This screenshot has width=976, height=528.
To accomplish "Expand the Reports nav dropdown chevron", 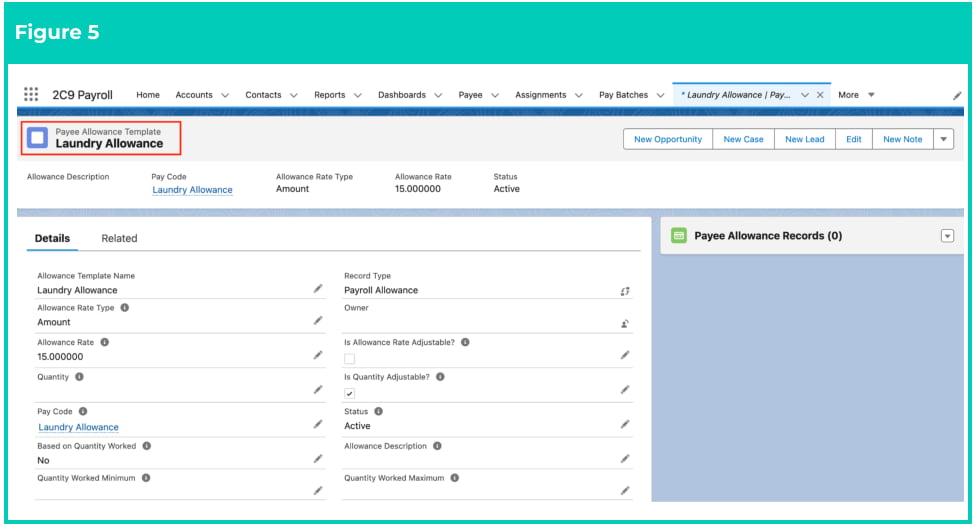I will [x=357, y=95].
